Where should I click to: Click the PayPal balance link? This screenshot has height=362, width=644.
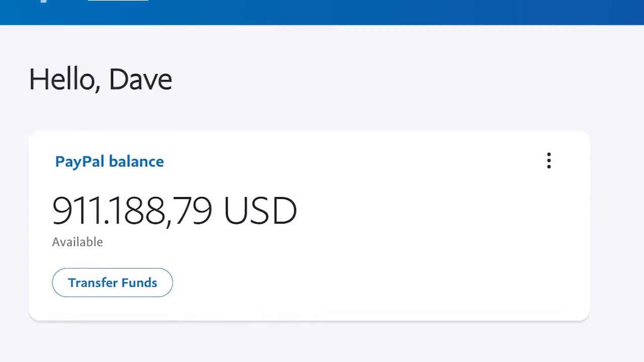[109, 161]
